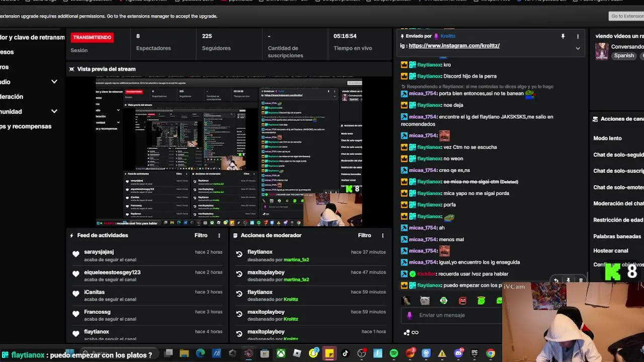Select Hostear canal action

click(x=610, y=251)
